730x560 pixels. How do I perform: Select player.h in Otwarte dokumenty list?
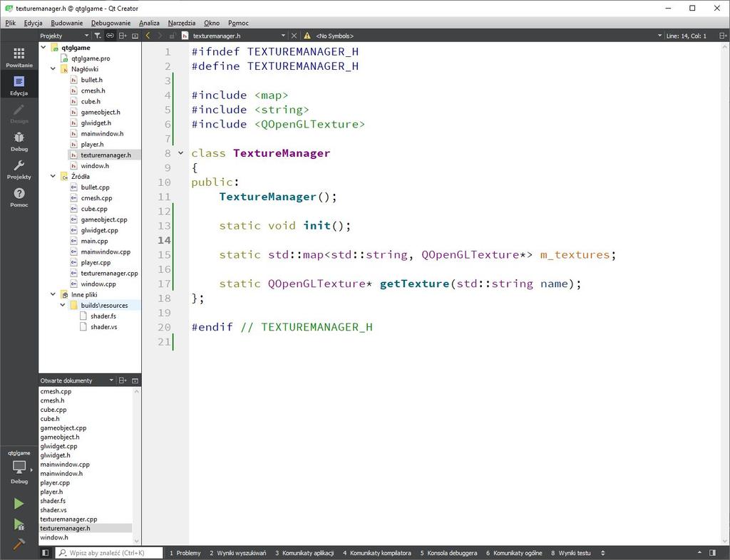tap(51, 492)
